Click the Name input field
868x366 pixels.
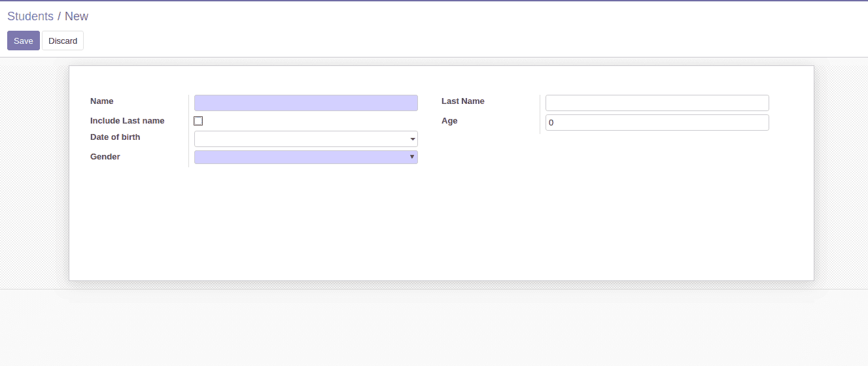pyautogui.click(x=306, y=103)
